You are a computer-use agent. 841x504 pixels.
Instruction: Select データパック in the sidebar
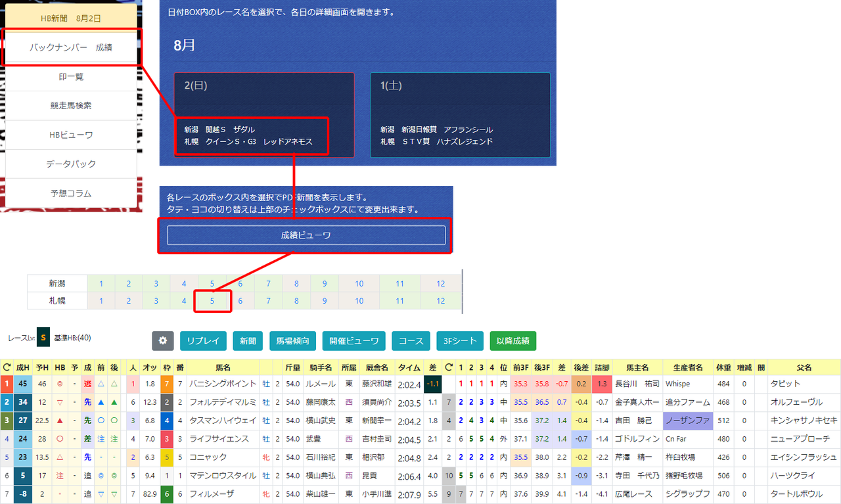pyautogui.click(x=71, y=165)
